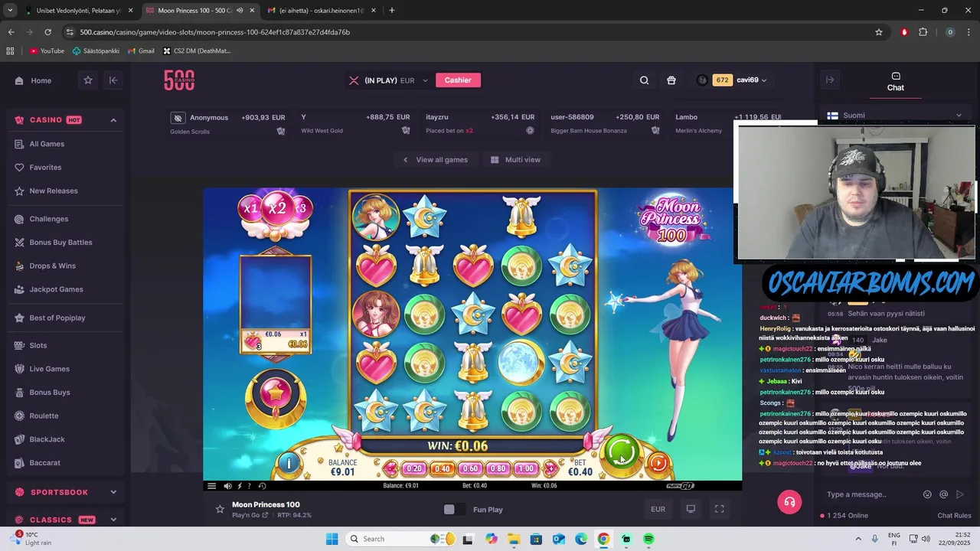Image resolution: width=980 pixels, height=551 pixels.
Task: Open New Releases
Action: click(54, 191)
